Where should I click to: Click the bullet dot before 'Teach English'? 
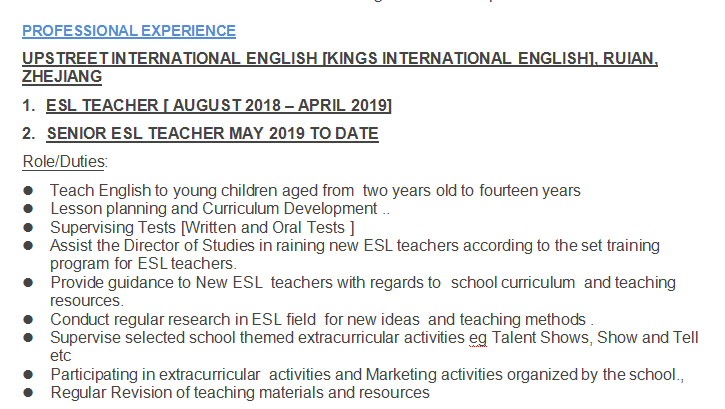(29, 190)
